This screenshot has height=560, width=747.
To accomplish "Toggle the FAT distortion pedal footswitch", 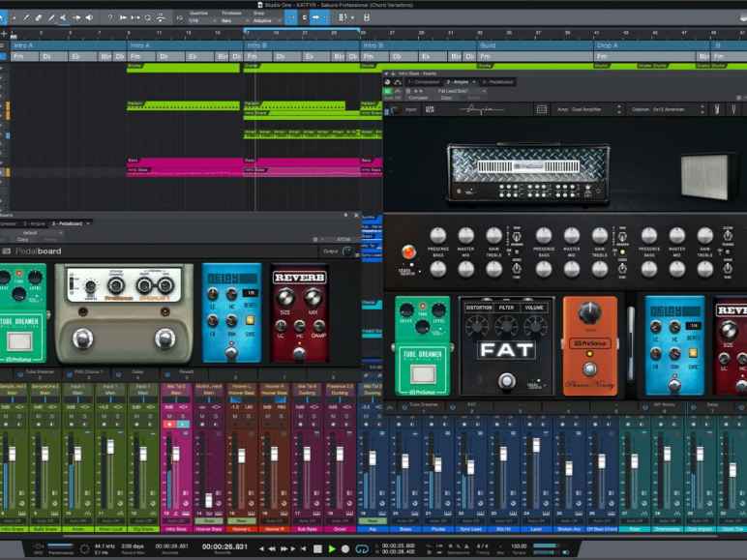I will pos(506,381).
